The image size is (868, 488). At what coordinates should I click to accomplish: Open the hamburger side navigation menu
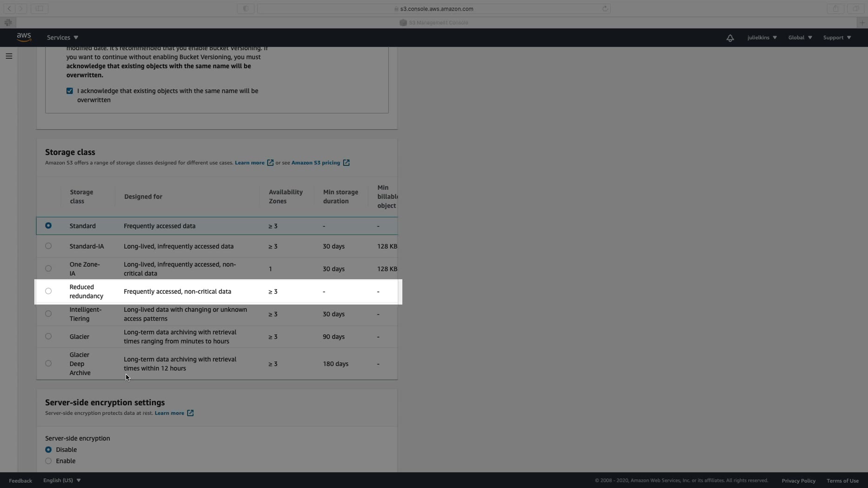point(9,56)
